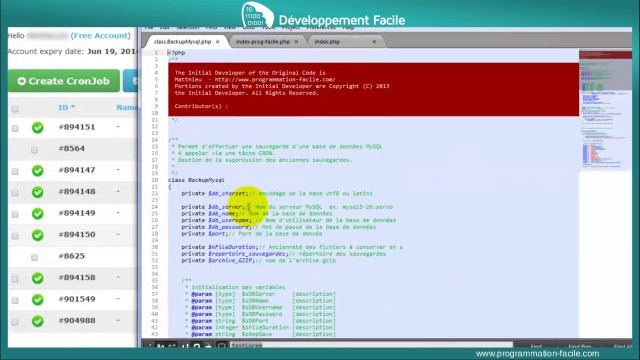This screenshot has height=360, width=640.
Task: Click the code minimap on the right
Action: pos(605,110)
